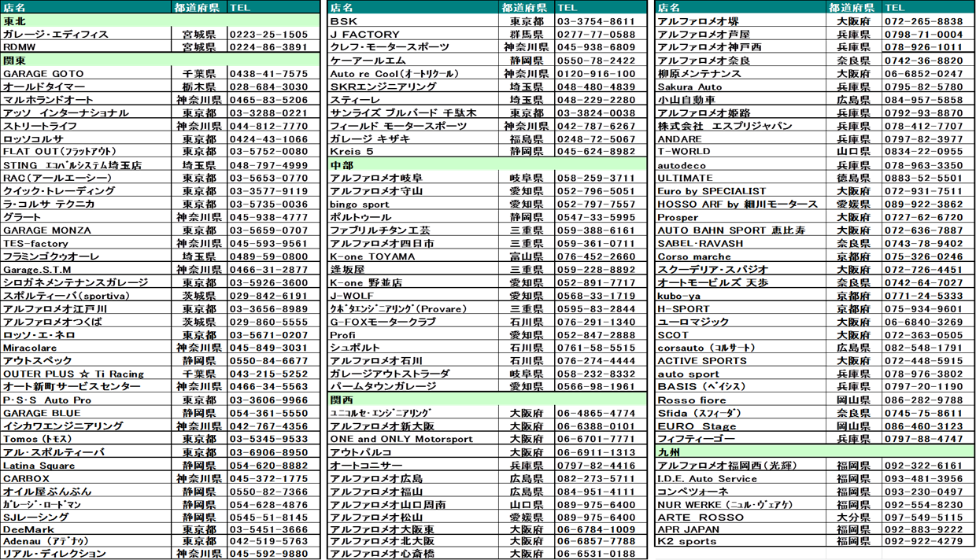This screenshot has width=976, height=560.
Task: Click the OUTER PLUS ☆ Ti Racing cell
Action: coord(86,374)
